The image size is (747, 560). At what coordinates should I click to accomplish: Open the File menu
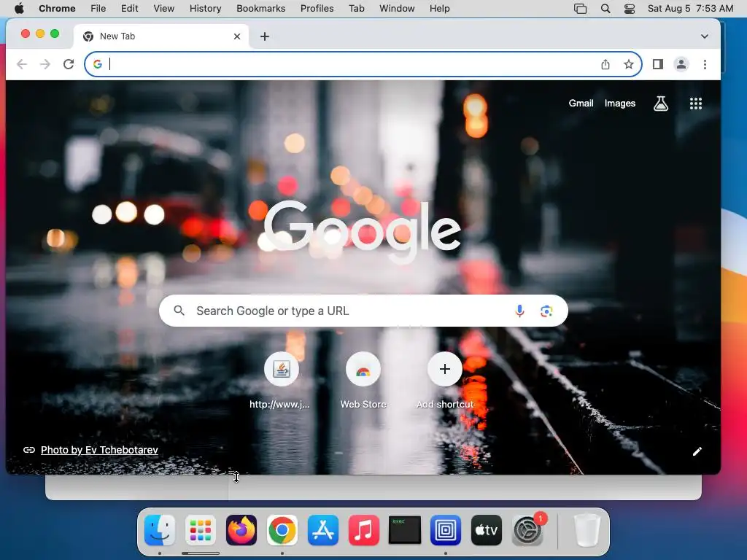coord(98,9)
